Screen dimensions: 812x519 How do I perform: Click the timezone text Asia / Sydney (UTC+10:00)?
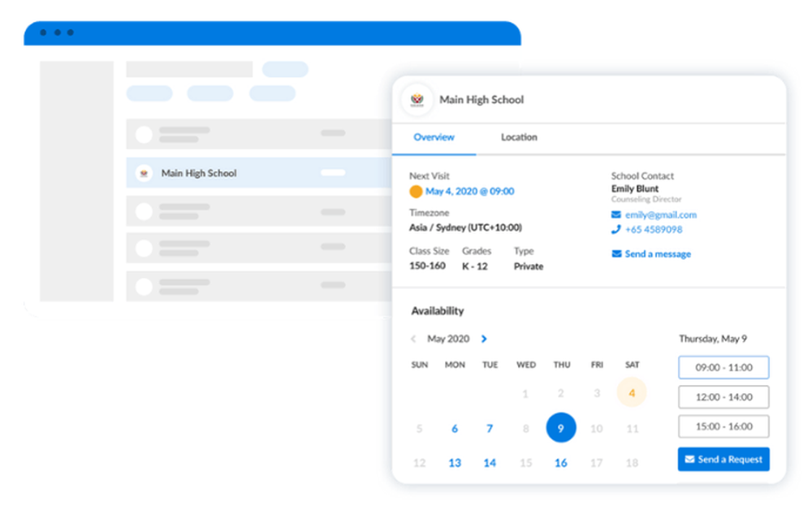click(465, 227)
